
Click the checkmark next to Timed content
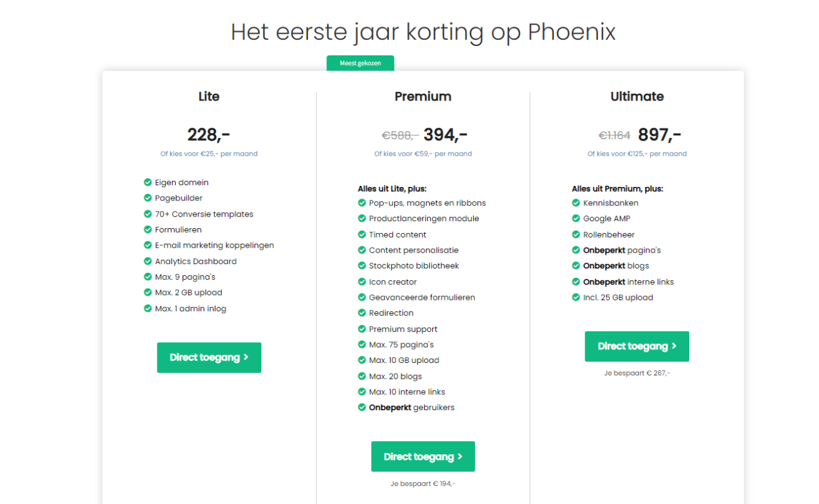[x=362, y=234]
